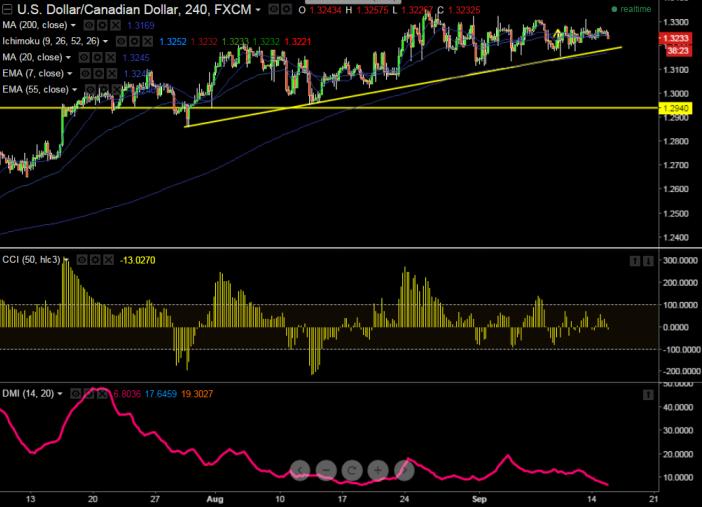Open settings gear for MA (200, close)
The height and width of the screenshot is (507, 702).
point(102,25)
